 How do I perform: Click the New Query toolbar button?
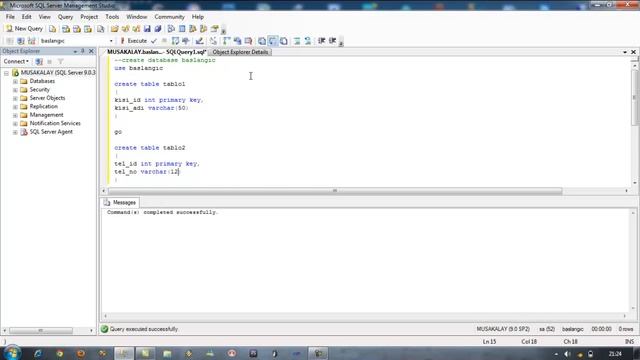coord(24,29)
